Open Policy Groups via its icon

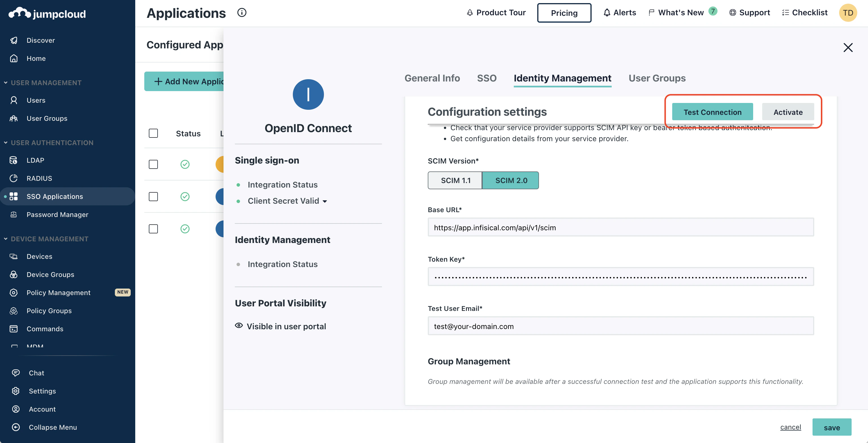pos(14,311)
